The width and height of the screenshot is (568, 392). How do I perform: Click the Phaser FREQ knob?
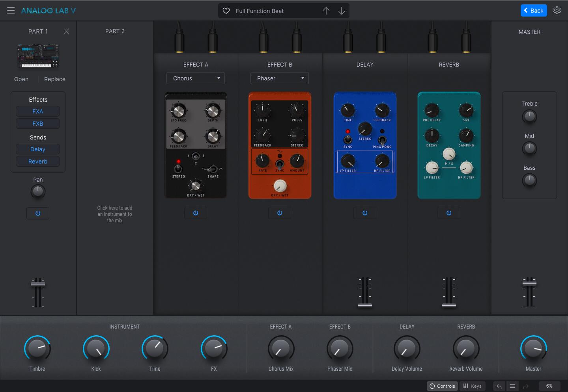click(x=262, y=110)
